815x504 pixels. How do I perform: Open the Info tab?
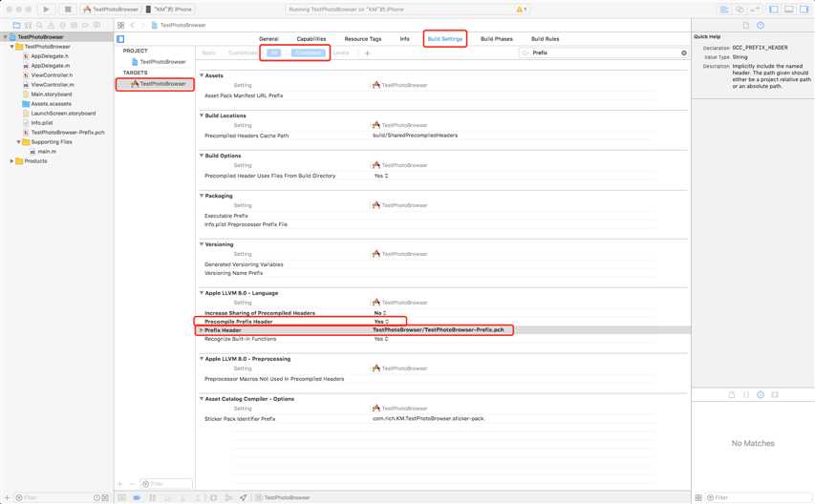coord(404,39)
